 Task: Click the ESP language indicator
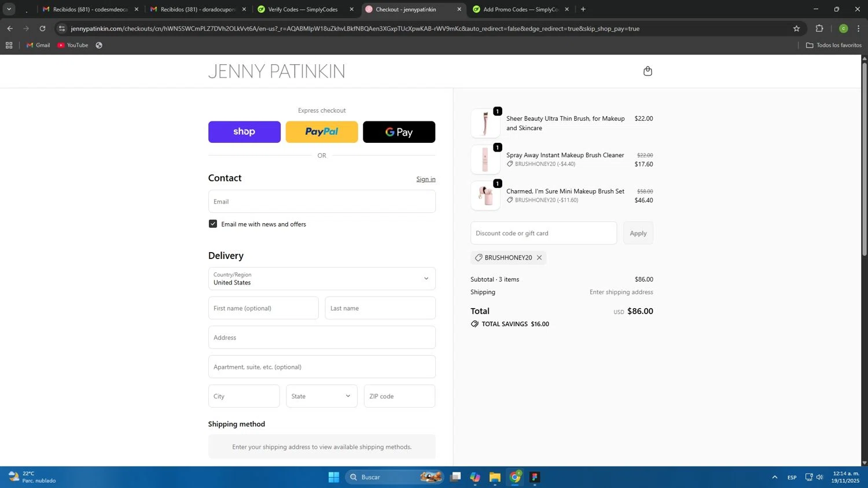pyautogui.click(x=792, y=477)
